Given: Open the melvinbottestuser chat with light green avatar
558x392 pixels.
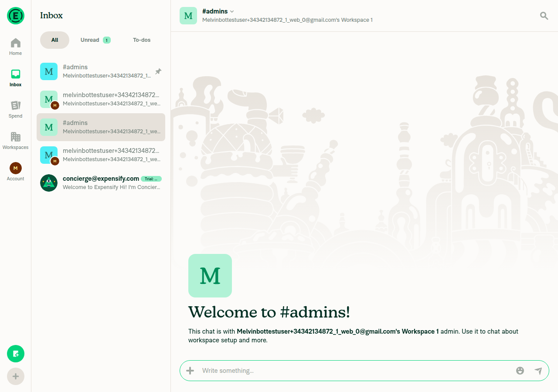Looking at the screenshot, I should coord(101,99).
